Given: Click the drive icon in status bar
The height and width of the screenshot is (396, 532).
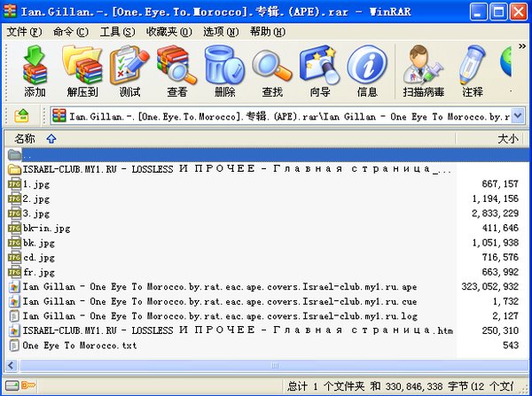Looking at the screenshot, I should [x=12, y=385].
